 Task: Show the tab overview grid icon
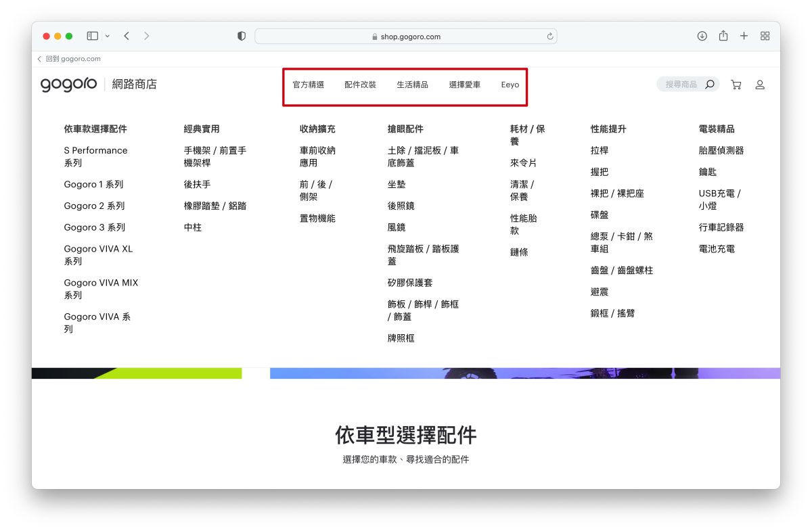point(765,36)
